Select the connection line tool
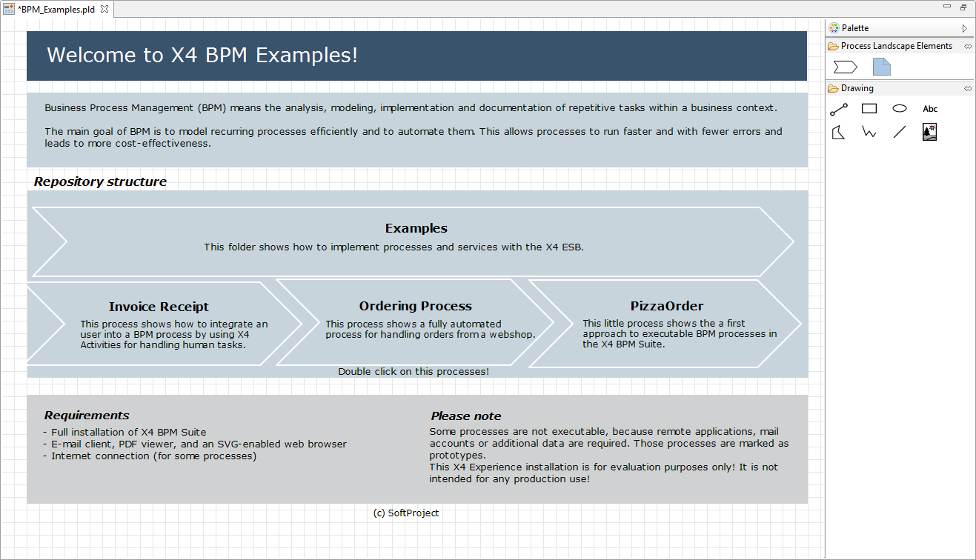This screenshot has width=976, height=560. pyautogui.click(x=838, y=110)
